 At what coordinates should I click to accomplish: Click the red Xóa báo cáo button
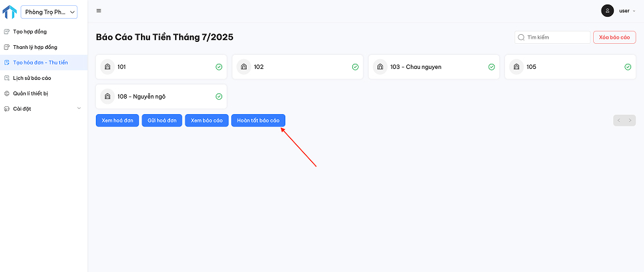[x=614, y=37]
